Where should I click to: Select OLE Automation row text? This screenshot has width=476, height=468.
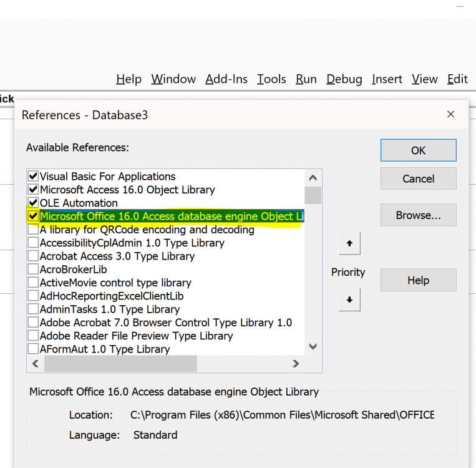pos(79,203)
